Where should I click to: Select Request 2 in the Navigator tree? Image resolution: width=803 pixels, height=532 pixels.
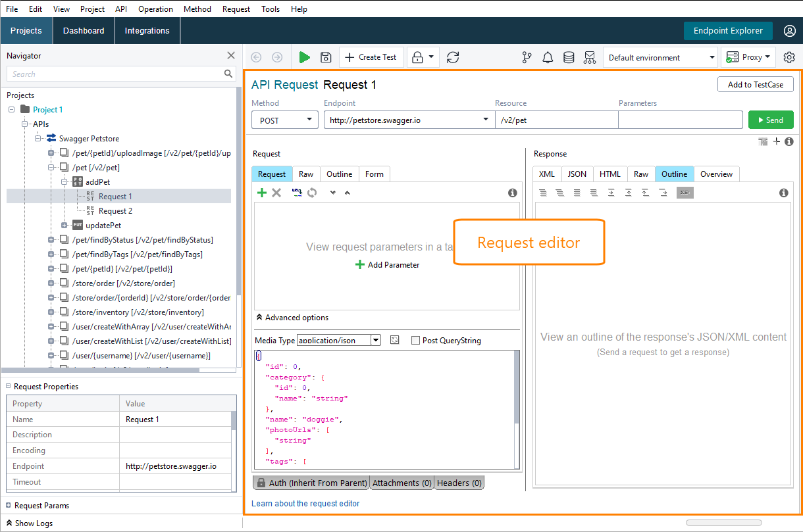[x=115, y=211]
